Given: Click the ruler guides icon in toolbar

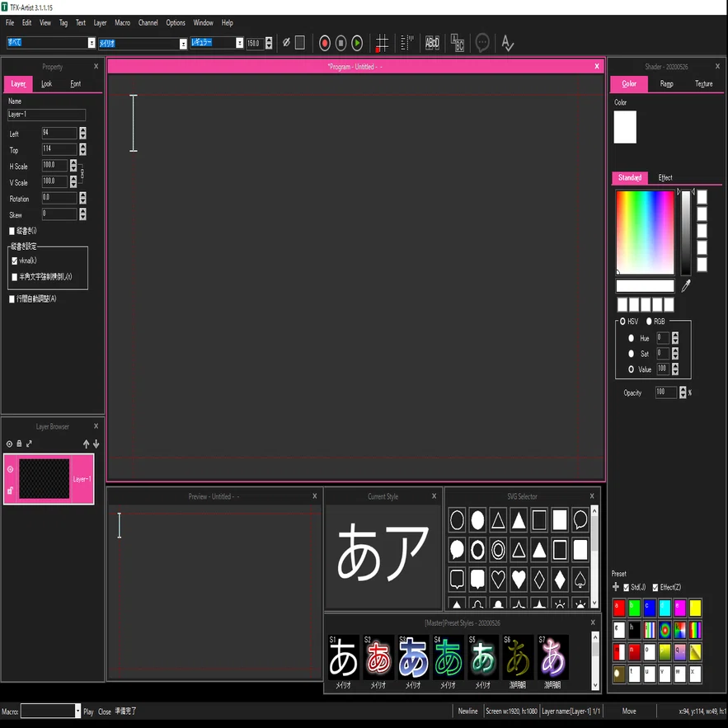Looking at the screenshot, I should point(407,43).
